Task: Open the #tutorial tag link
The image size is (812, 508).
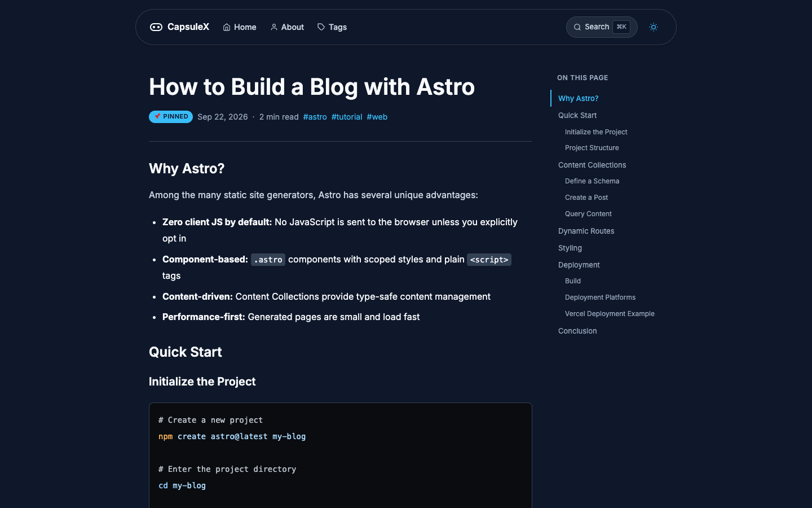Action: click(347, 117)
